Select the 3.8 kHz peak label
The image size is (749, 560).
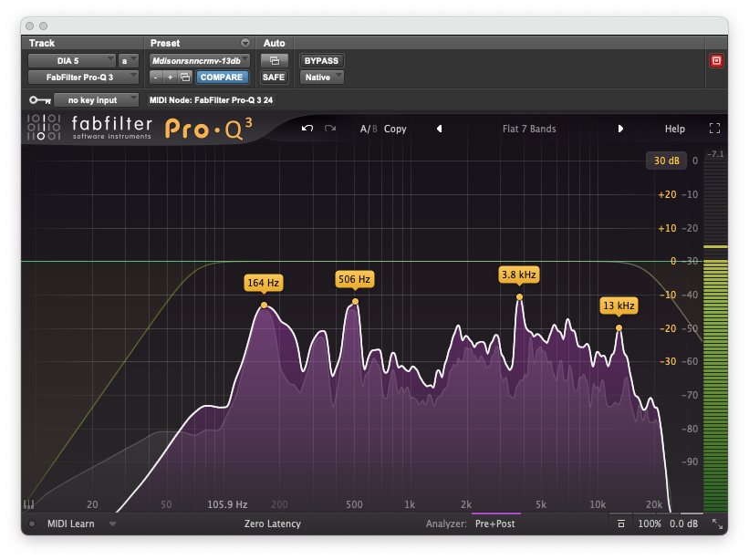pos(519,275)
